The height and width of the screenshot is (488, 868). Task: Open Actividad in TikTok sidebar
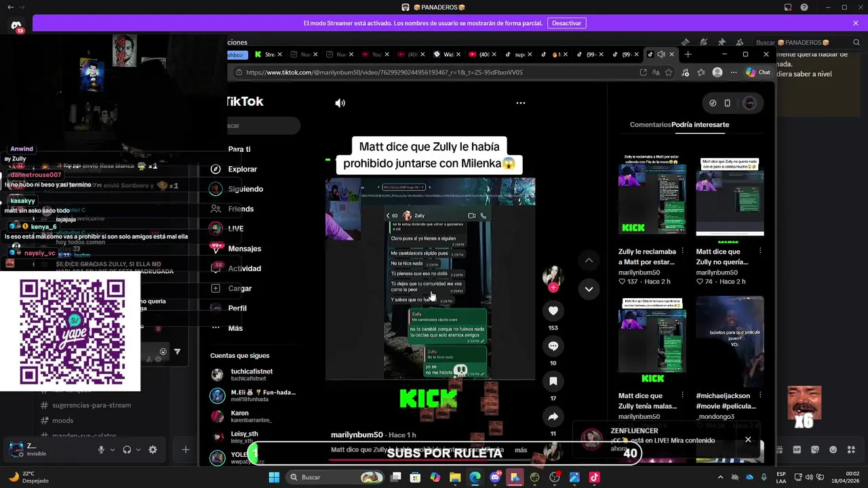[236, 268]
